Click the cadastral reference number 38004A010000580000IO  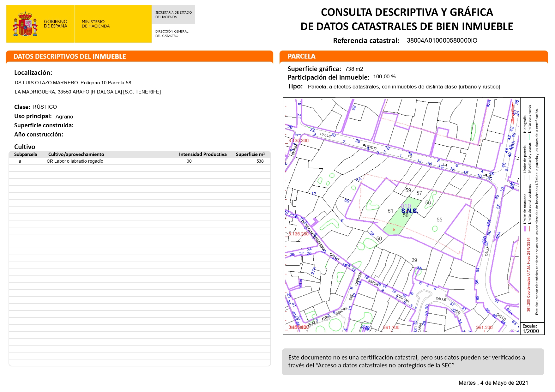click(x=442, y=40)
